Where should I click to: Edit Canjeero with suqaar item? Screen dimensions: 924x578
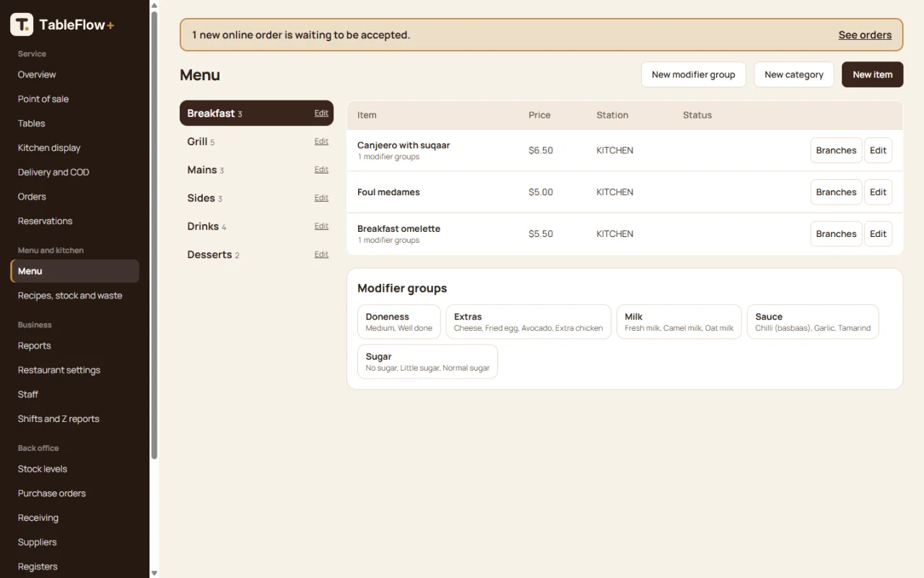pyautogui.click(x=878, y=150)
